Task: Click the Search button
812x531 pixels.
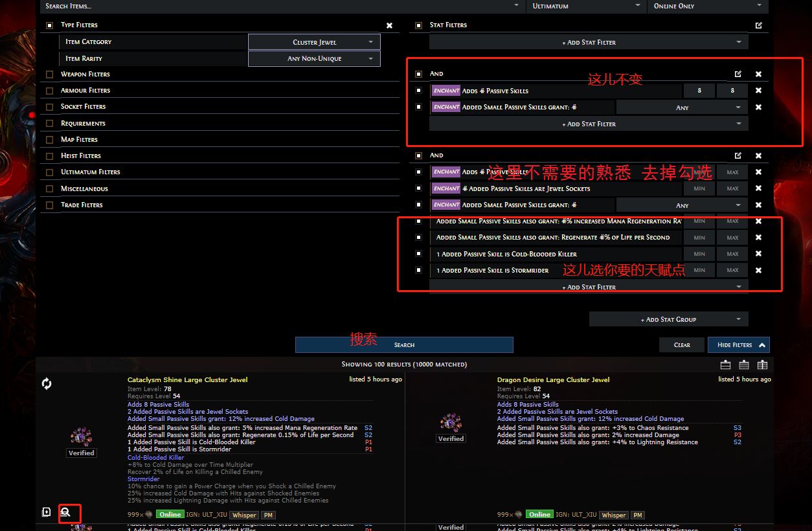Action: coord(404,345)
